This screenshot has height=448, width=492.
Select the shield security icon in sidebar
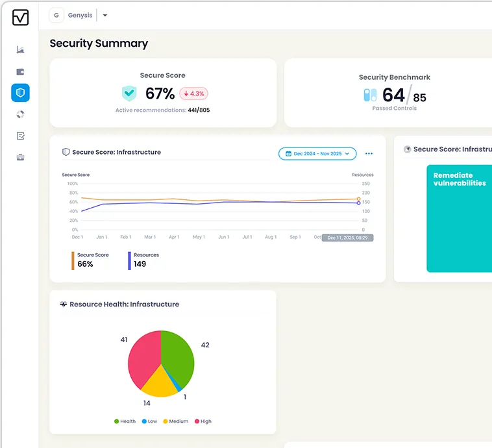point(21,93)
